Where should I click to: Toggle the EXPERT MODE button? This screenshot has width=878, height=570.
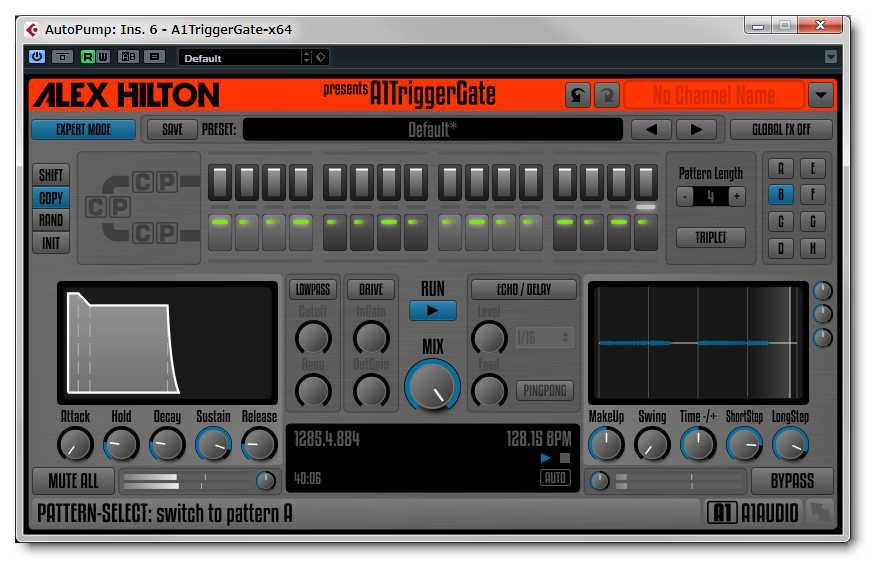[x=83, y=130]
